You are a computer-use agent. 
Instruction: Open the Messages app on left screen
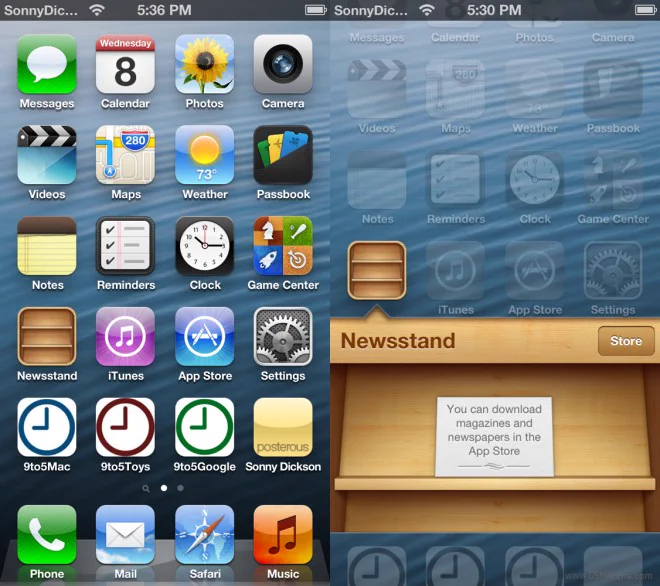(x=47, y=64)
